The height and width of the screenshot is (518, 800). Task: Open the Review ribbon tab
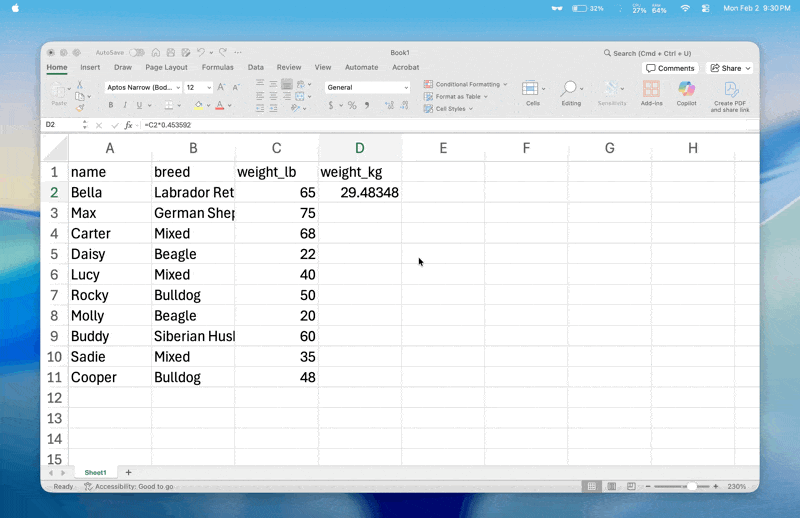(289, 67)
